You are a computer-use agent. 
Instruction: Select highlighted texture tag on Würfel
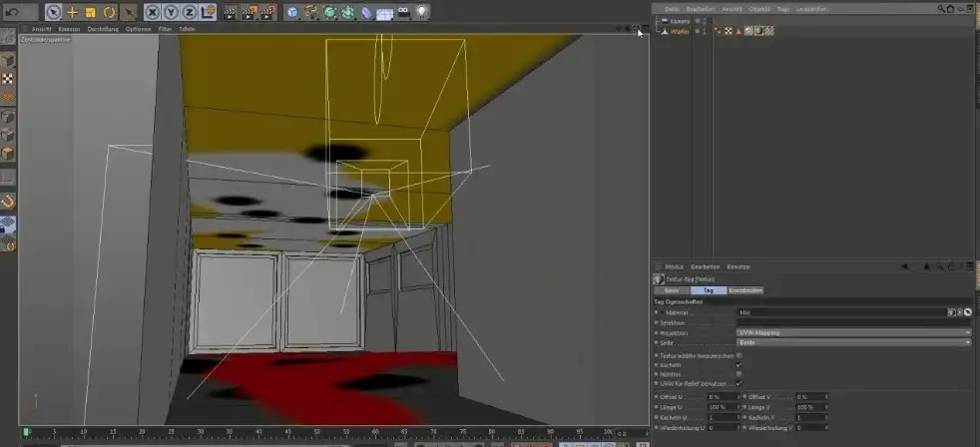point(758,31)
